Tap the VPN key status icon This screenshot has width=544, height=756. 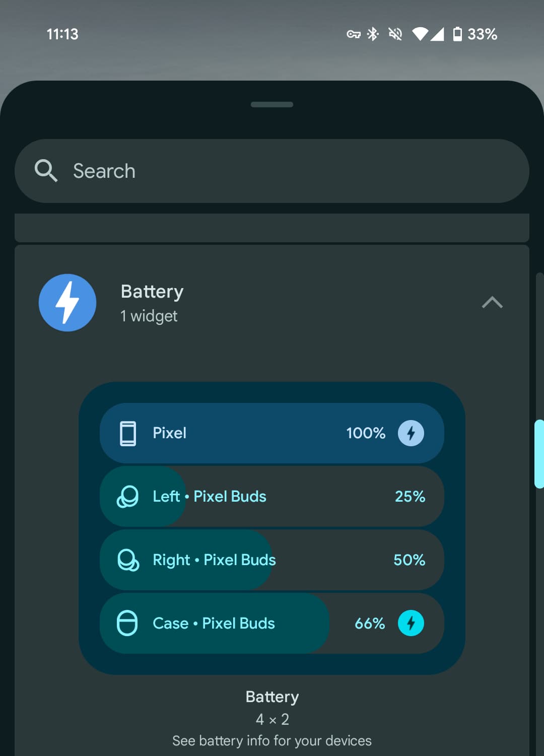tap(354, 34)
